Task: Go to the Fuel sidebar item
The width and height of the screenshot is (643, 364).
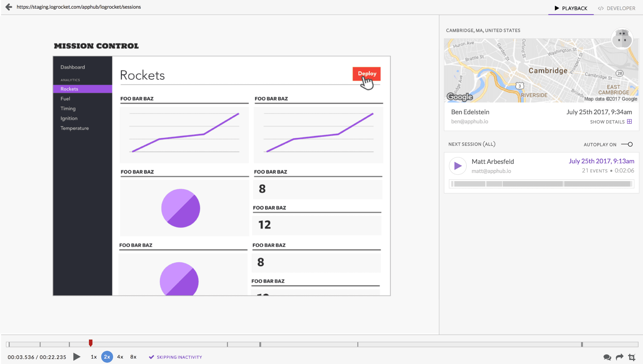Action: pyautogui.click(x=65, y=98)
